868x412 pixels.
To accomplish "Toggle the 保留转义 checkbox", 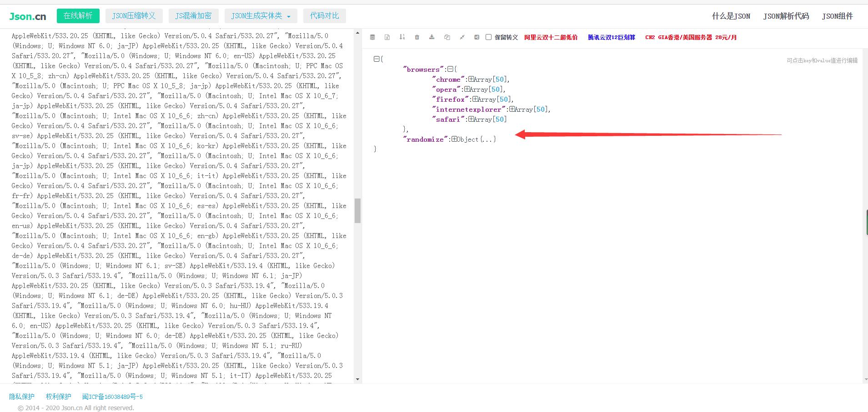I will (488, 37).
